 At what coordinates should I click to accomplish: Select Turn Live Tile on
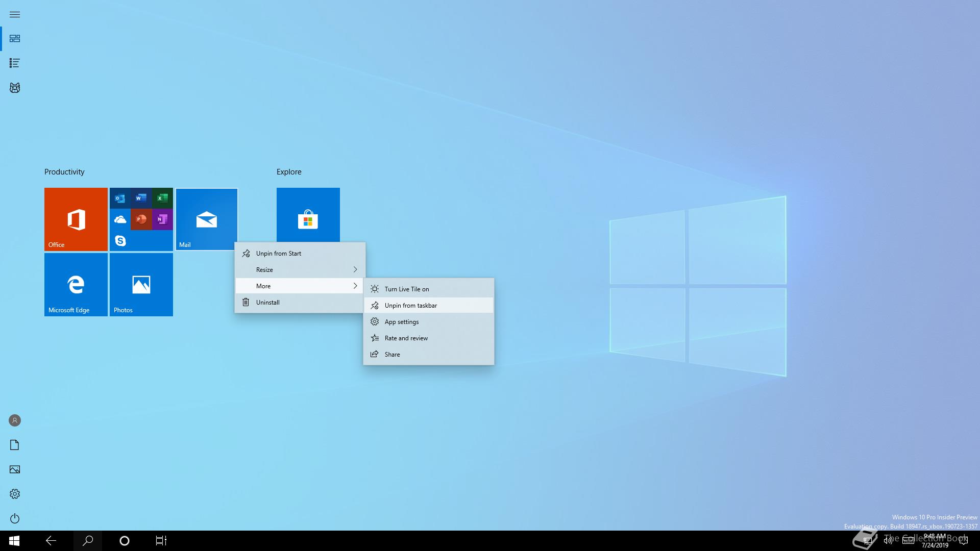point(429,289)
